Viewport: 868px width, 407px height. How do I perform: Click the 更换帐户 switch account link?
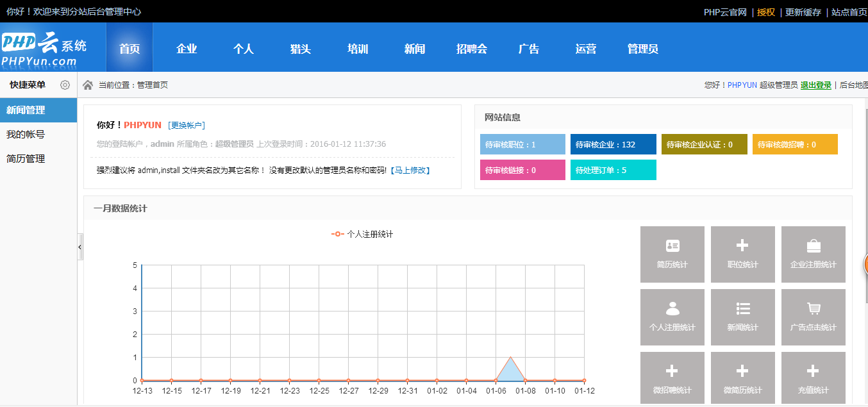point(187,126)
